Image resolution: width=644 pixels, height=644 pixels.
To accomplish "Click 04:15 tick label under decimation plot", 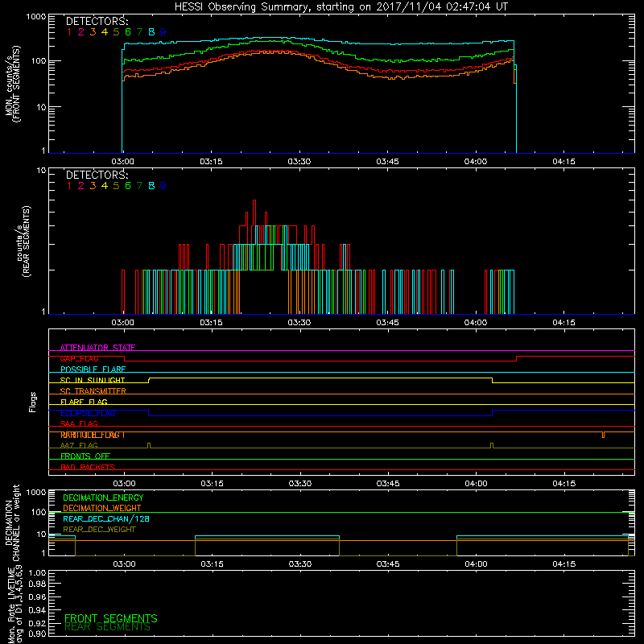I will pyautogui.click(x=564, y=564).
